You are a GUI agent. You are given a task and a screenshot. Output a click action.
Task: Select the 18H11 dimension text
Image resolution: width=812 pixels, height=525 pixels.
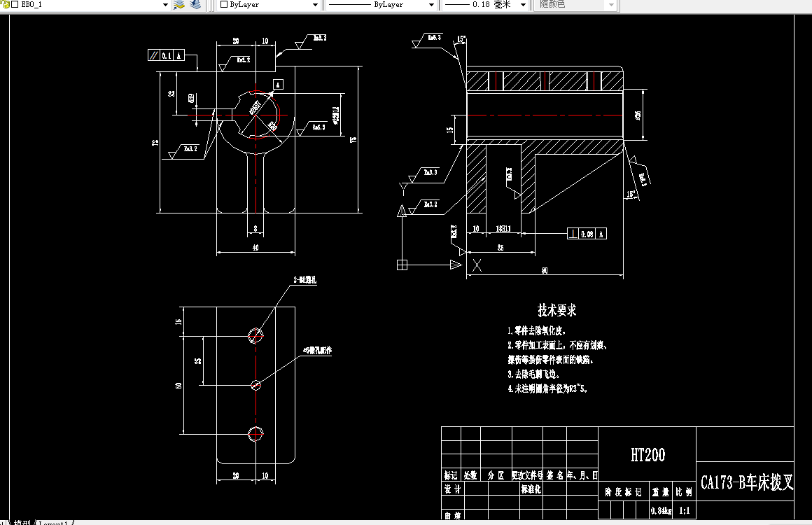(x=503, y=228)
